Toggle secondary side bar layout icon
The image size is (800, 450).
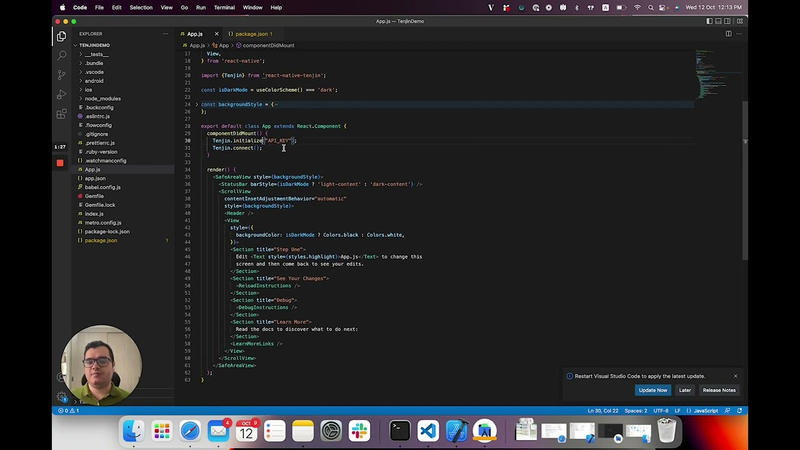(728, 21)
